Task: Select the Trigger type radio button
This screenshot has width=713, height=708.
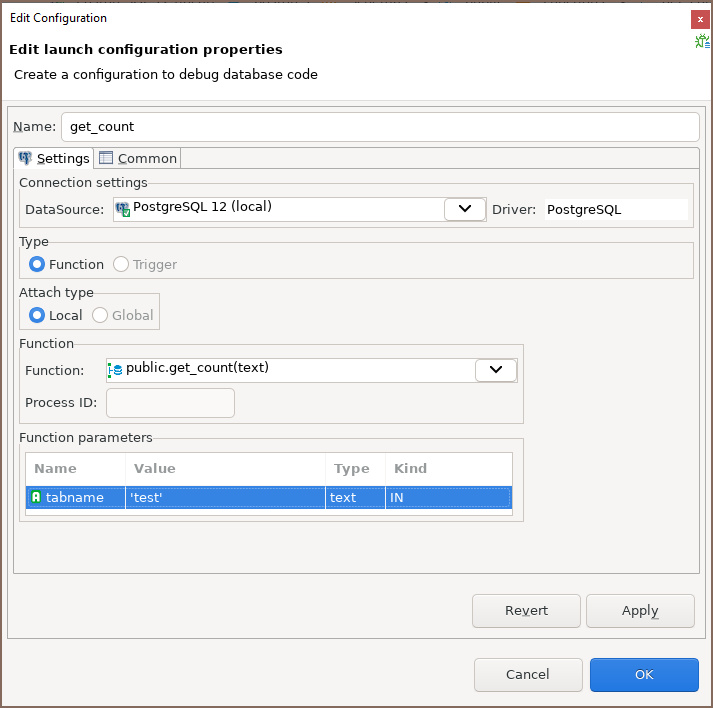Action: [x=121, y=265]
